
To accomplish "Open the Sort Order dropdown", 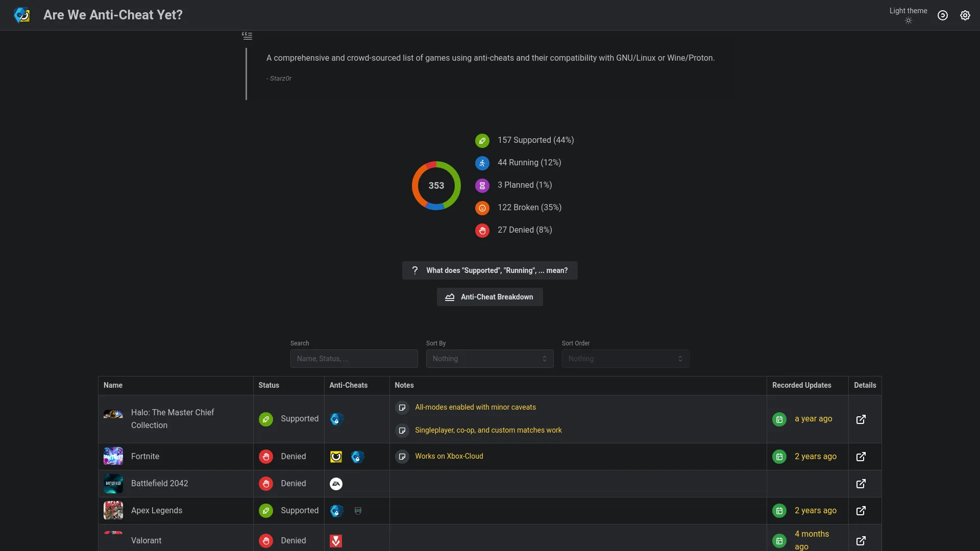I will tap(625, 359).
